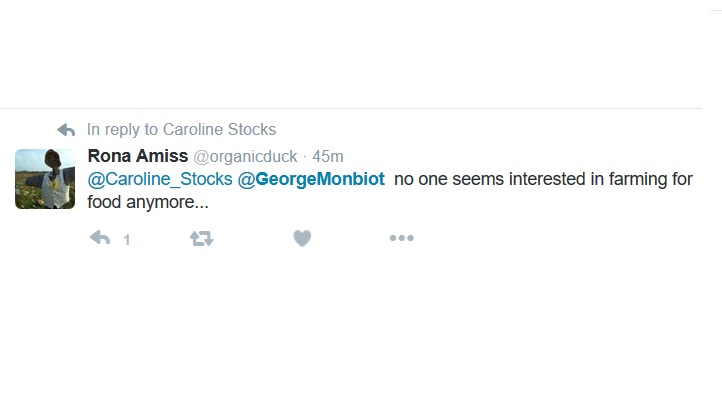
Task: Click the reply arrow icon under the tweet
Action: click(100, 238)
